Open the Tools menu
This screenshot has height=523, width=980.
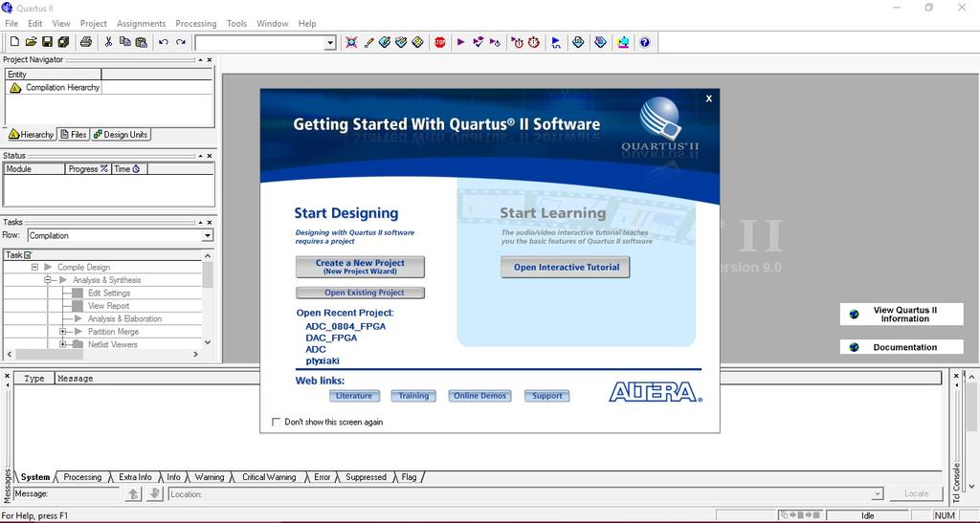(x=236, y=23)
